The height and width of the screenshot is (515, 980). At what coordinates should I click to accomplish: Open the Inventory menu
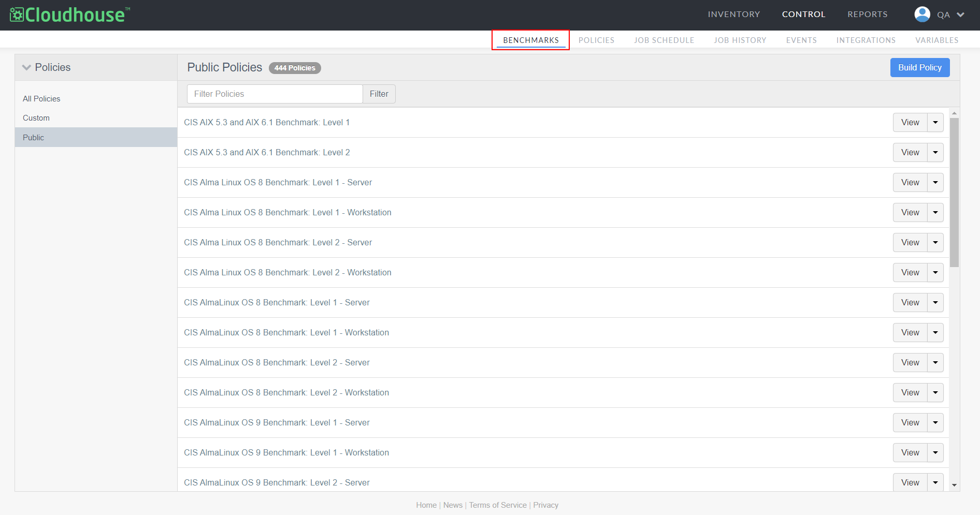tap(734, 14)
